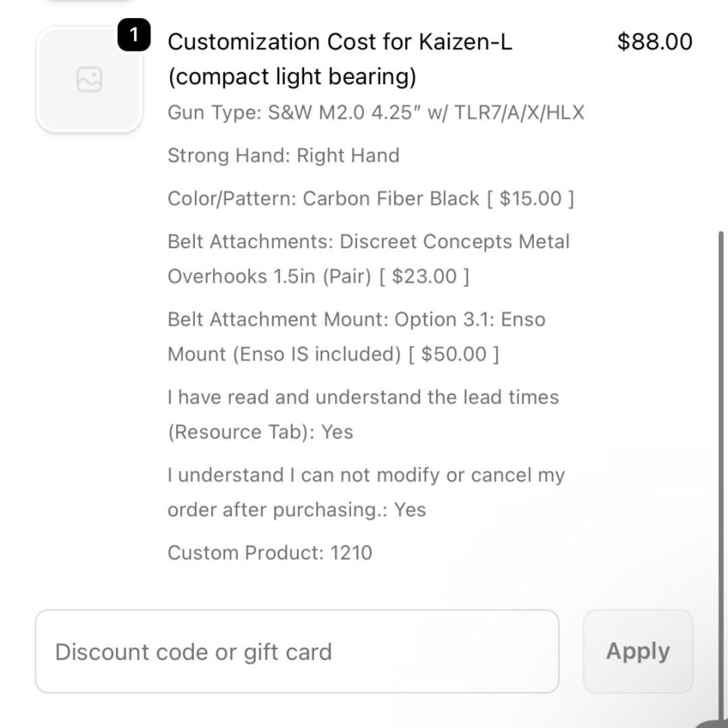Click the Resource Tab: Yes line
The height and width of the screenshot is (728, 728).
tap(260, 432)
